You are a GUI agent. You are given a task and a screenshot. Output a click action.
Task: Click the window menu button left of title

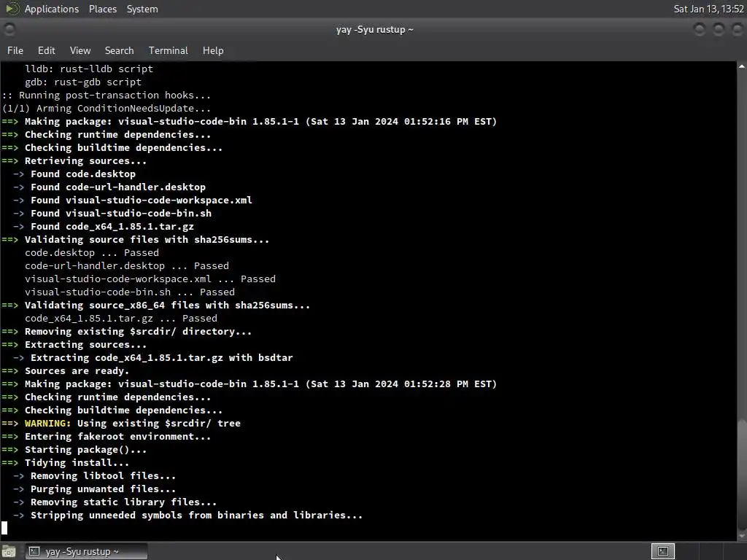(x=9, y=29)
